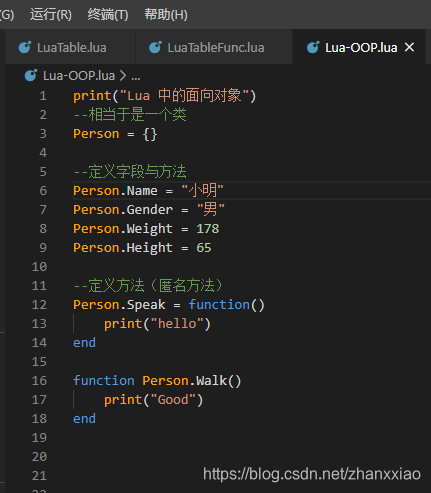
Task: Open the 帮助(H) menu
Action: 166,15
